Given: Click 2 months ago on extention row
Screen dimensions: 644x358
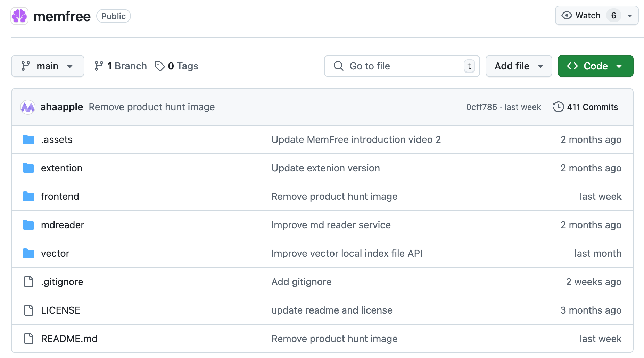Looking at the screenshot, I should (591, 168).
